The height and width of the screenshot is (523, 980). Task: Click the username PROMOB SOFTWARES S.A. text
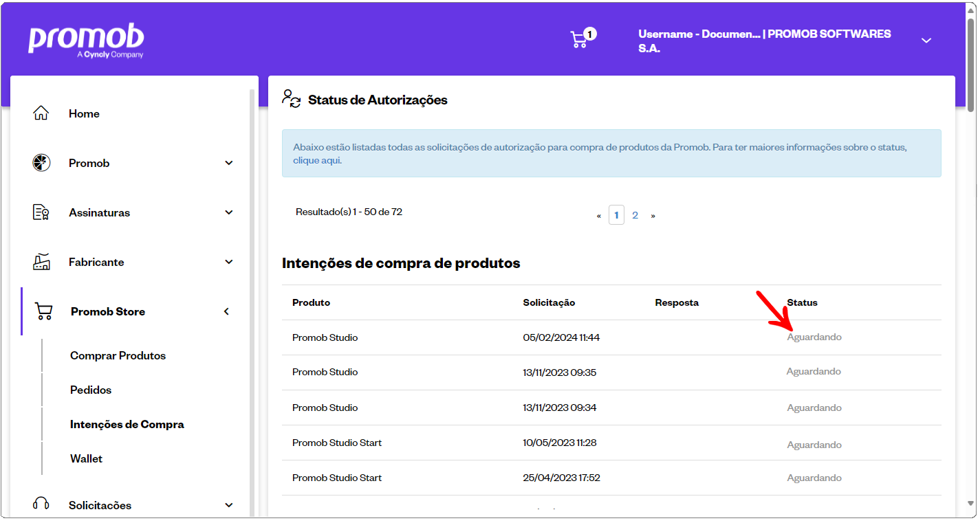765,41
